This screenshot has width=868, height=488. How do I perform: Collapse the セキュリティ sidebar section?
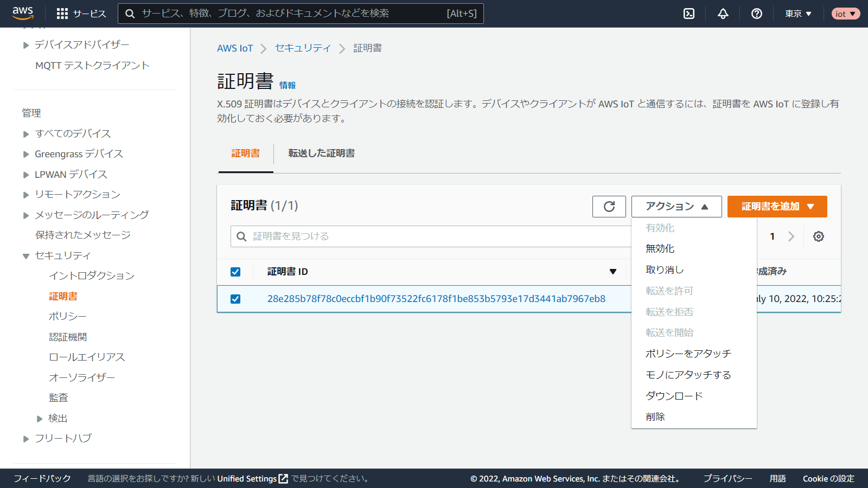pyautogui.click(x=26, y=256)
